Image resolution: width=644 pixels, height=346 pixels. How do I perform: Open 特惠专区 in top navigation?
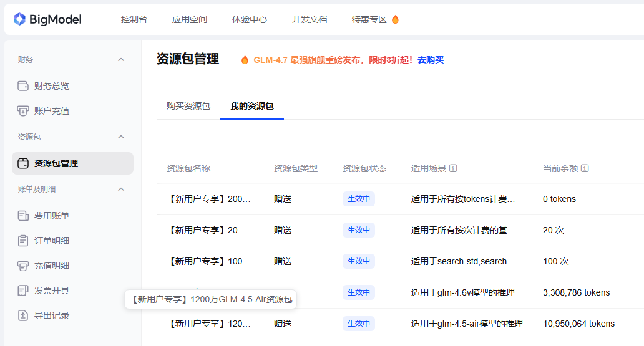click(x=369, y=19)
